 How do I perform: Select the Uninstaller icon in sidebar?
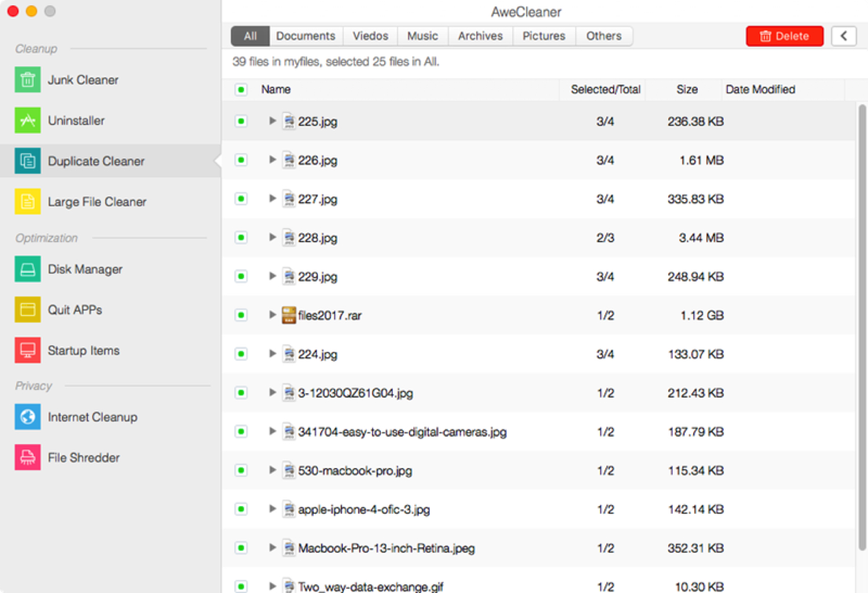click(x=27, y=120)
